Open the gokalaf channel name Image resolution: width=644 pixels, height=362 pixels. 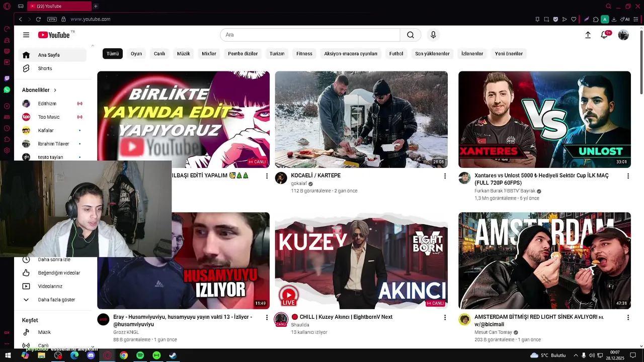(x=298, y=184)
